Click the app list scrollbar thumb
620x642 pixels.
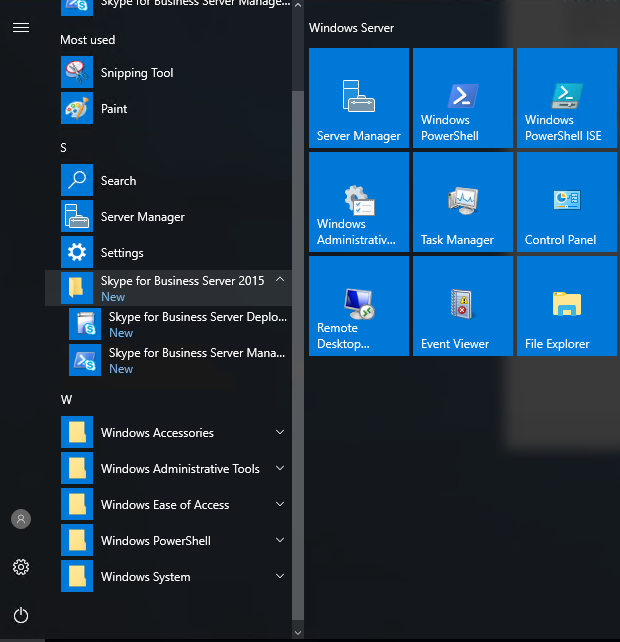point(298,355)
